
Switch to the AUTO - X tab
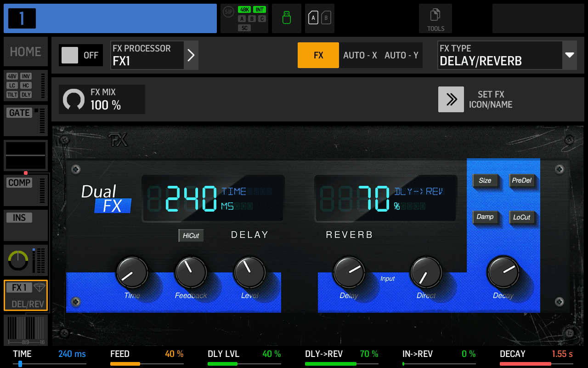pos(360,55)
